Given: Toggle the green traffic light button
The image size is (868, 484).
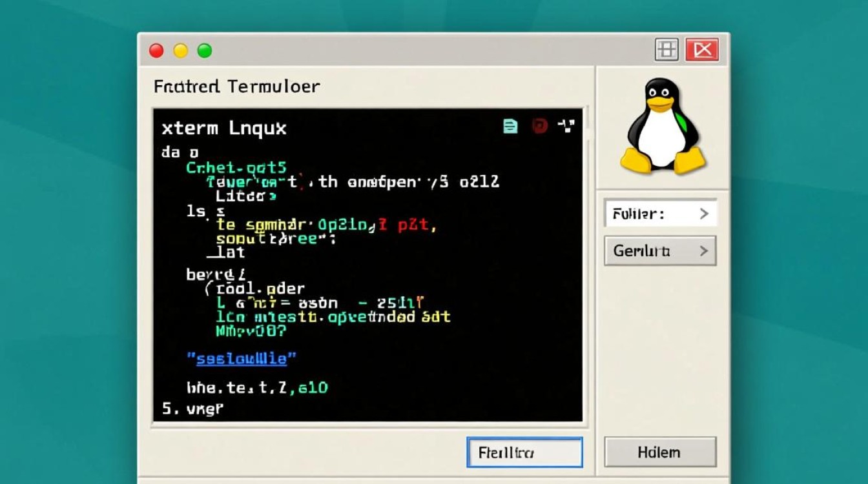Looking at the screenshot, I should [205, 50].
